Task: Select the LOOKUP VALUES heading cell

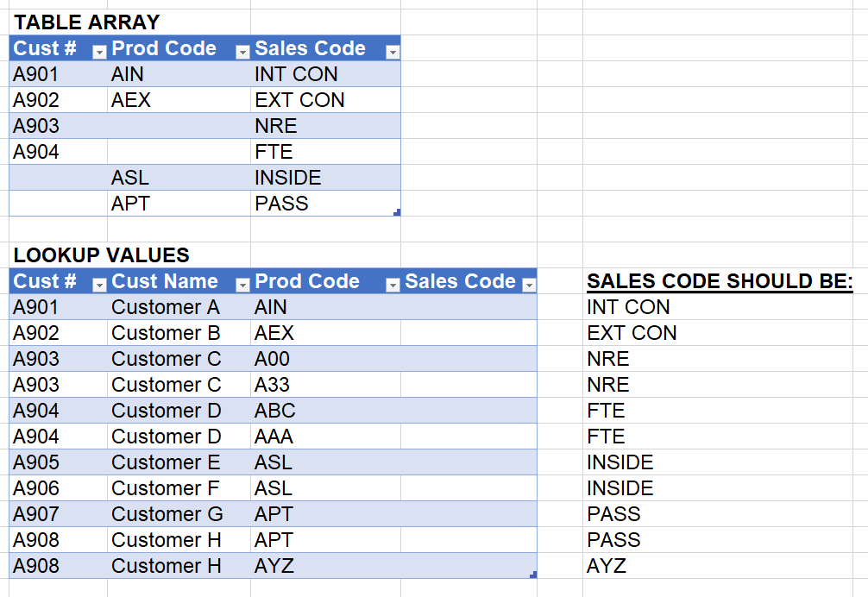Action: point(101,255)
